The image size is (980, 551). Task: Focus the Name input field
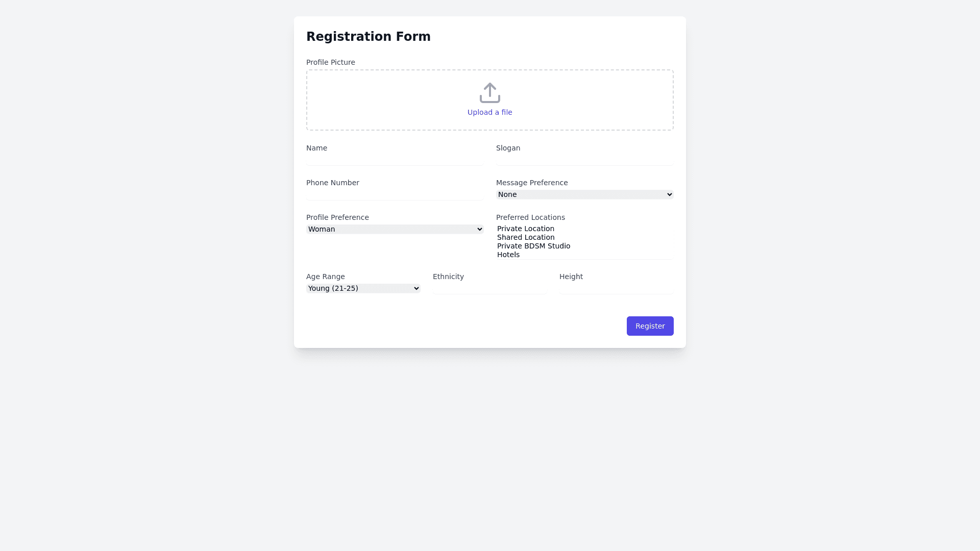395,160
